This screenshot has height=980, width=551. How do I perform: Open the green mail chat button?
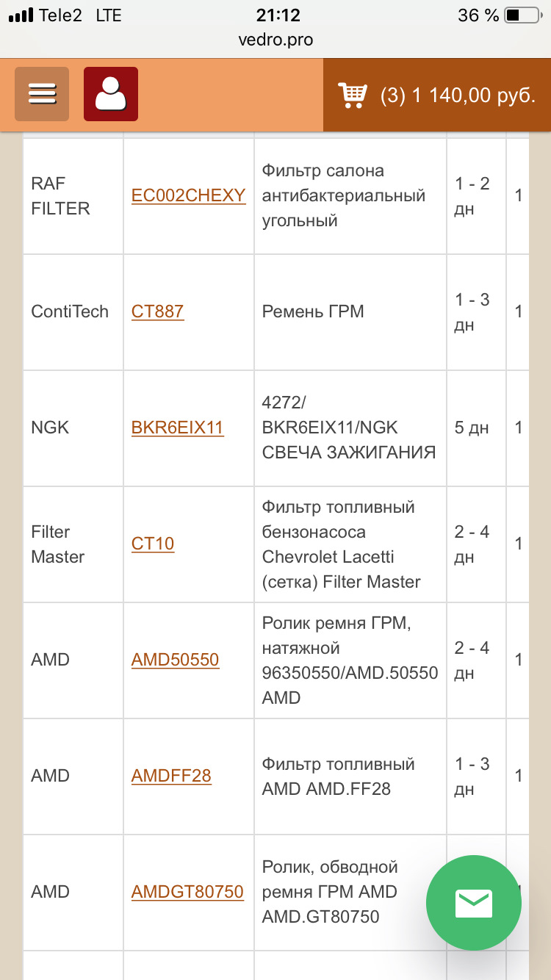pyautogui.click(x=474, y=903)
